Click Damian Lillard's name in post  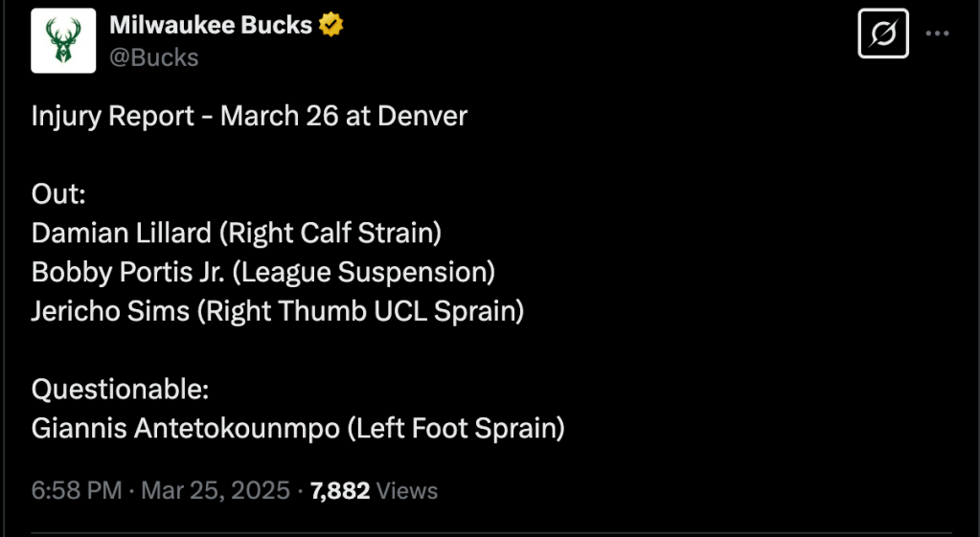(122, 233)
